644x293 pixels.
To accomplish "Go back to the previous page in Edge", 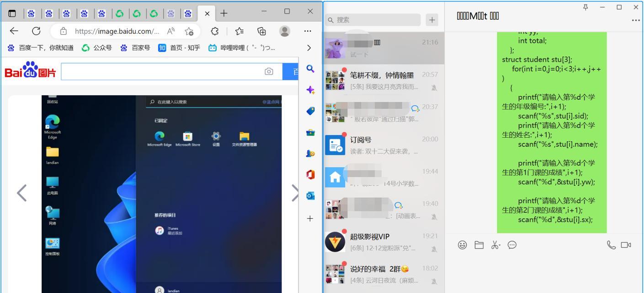I will click(x=14, y=31).
